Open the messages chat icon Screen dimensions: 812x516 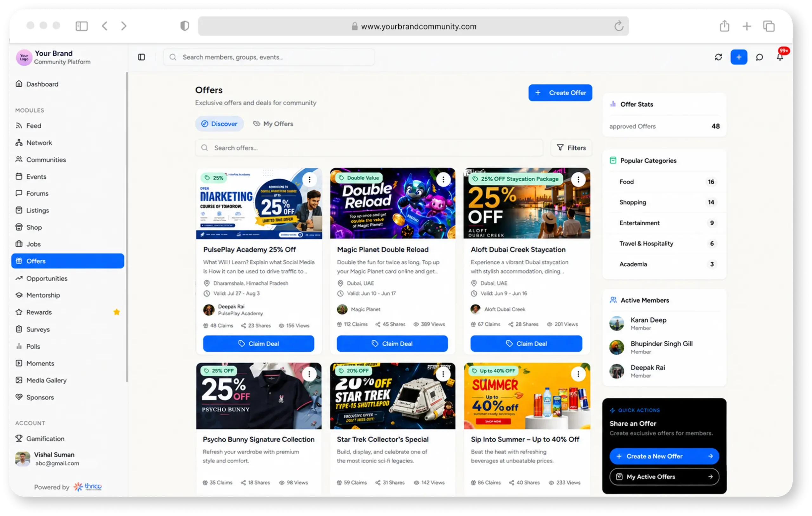(759, 57)
